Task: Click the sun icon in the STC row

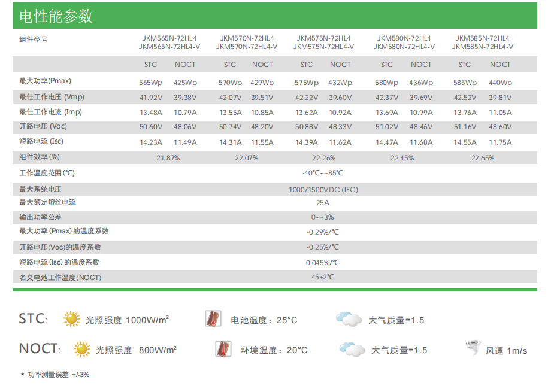Action: (x=72, y=319)
